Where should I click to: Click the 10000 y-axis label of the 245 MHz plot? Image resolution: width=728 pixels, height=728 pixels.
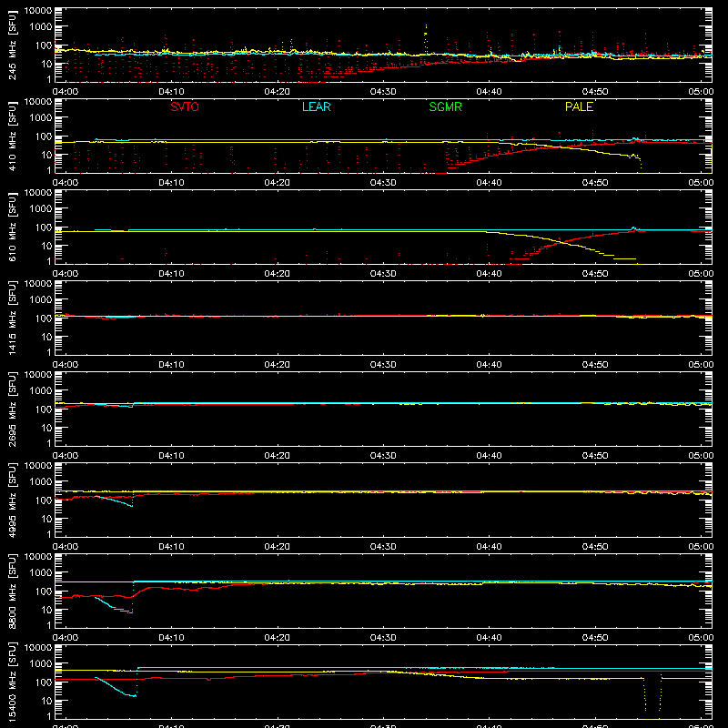click(x=38, y=11)
